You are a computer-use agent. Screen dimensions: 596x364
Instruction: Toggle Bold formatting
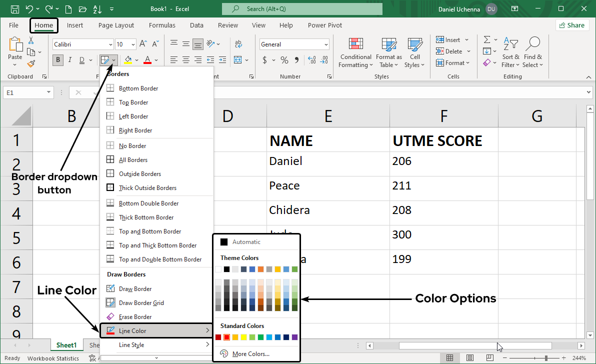coord(58,60)
